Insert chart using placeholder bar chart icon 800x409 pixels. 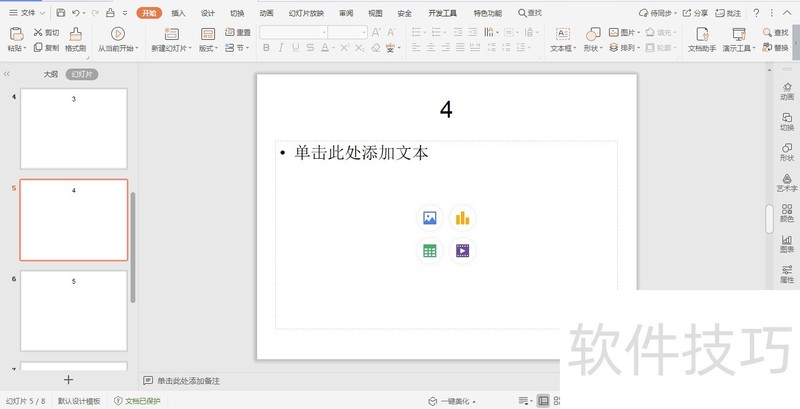(x=462, y=218)
